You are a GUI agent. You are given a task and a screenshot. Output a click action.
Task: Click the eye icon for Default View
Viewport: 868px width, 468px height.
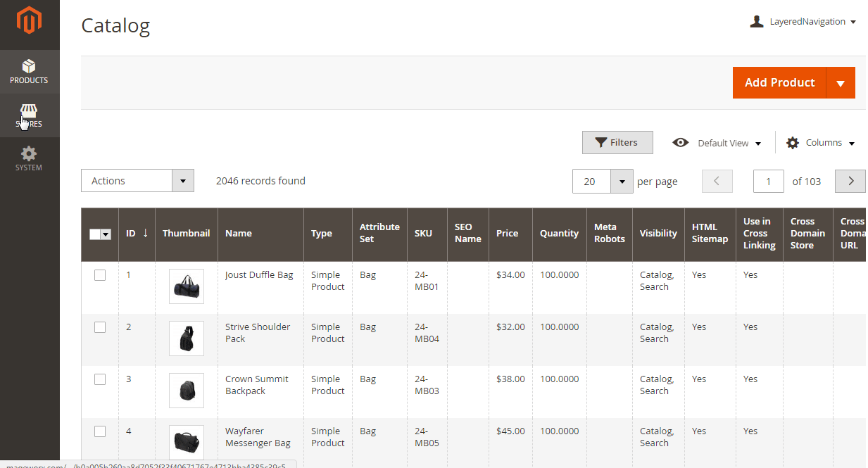(680, 143)
